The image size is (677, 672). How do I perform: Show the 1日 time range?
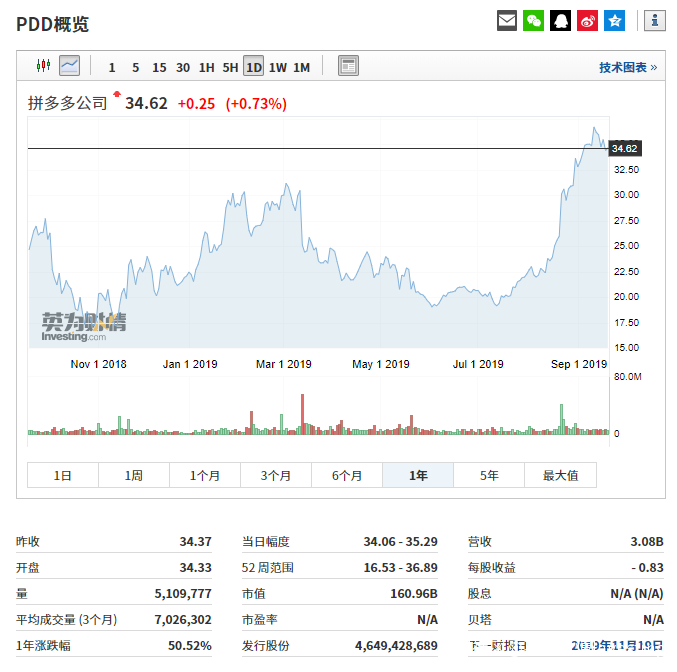click(x=63, y=475)
